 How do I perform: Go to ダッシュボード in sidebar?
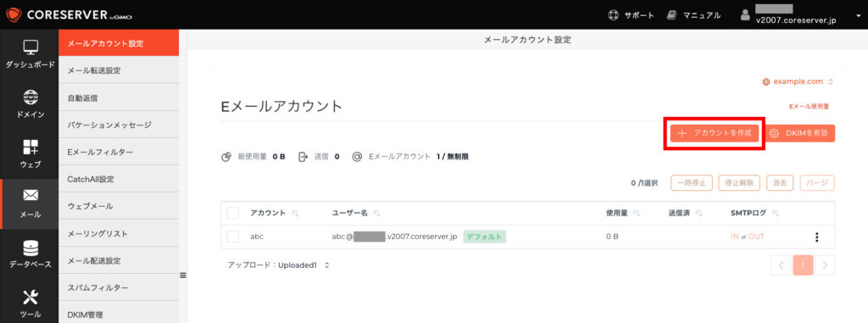pos(30,54)
